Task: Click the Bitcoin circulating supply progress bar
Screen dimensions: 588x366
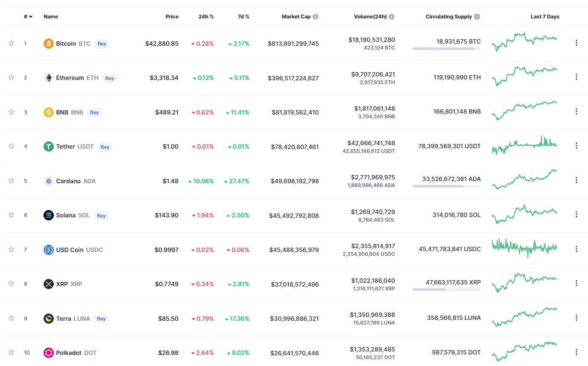Action: tap(447, 49)
